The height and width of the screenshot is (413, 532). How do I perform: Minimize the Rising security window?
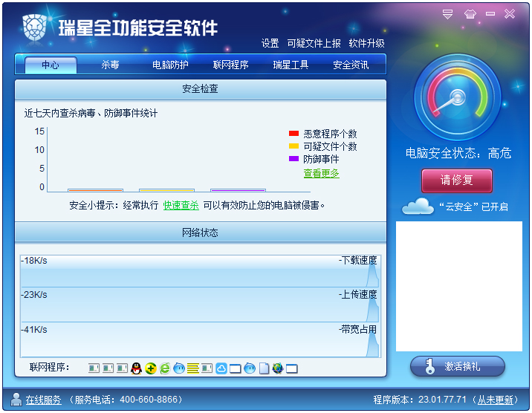point(490,14)
